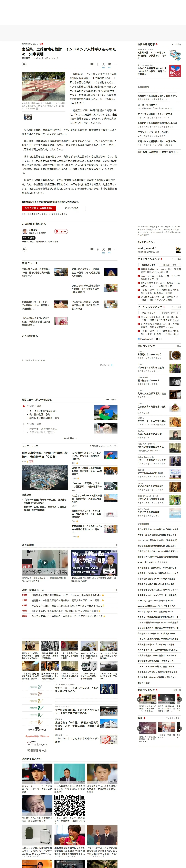Click the mail share icon below the headline
This screenshot has height=868, width=186.
(92, 64)
